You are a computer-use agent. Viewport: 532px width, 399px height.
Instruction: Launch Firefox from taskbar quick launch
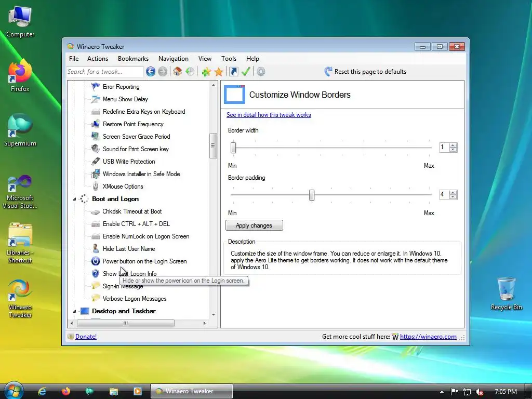(66, 392)
